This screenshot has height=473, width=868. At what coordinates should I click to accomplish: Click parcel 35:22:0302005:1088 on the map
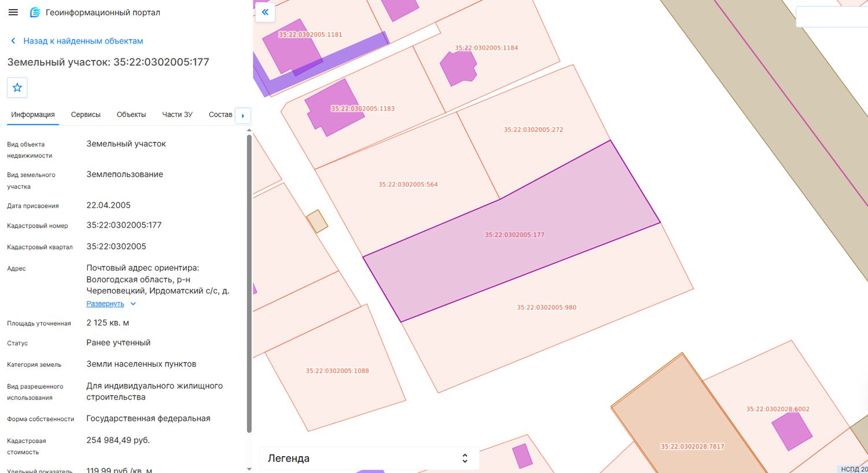pos(337,371)
